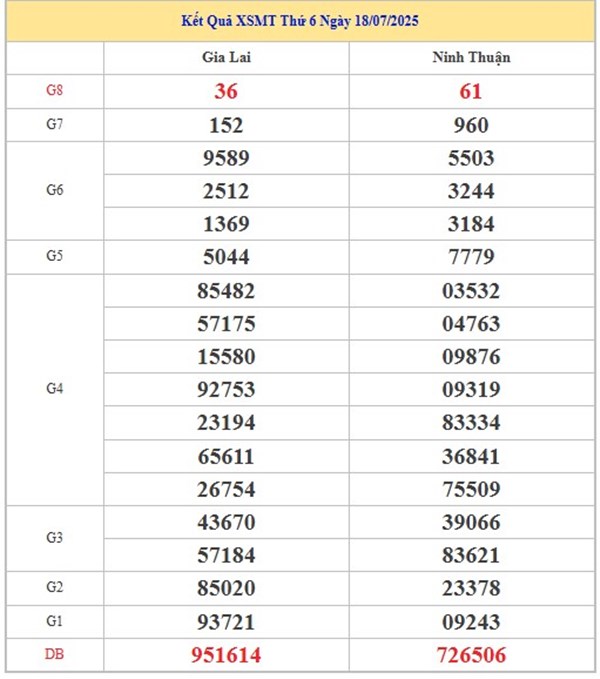Select G5 result 7779

point(471,257)
